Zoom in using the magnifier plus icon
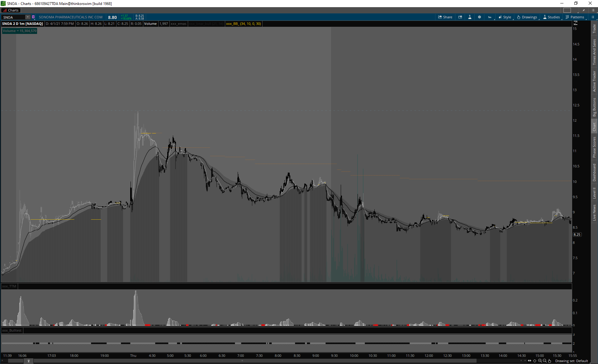 click(540, 361)
